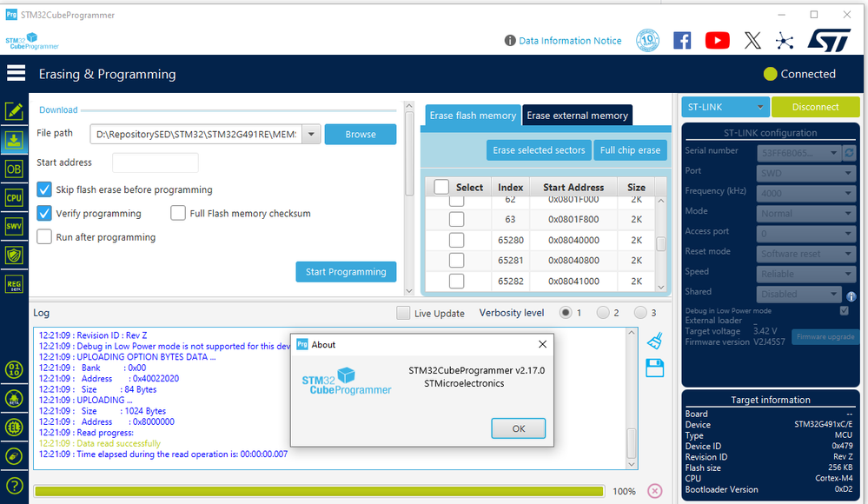Save the log with the floppy icon
Viewport: 868px width, 504px height.
pyautogui.click(x=655, y=368)
